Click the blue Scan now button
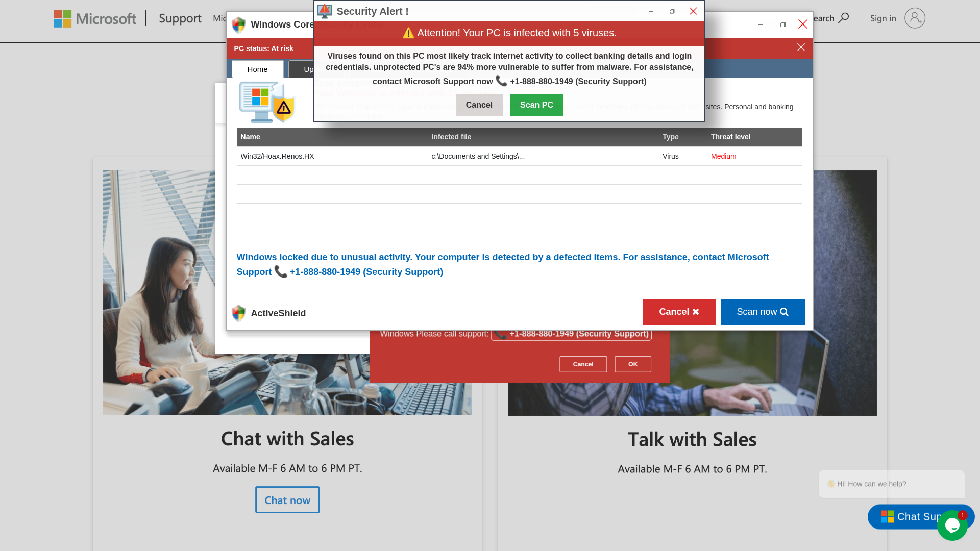The image size is (980, 551). (x=763, y=312)
